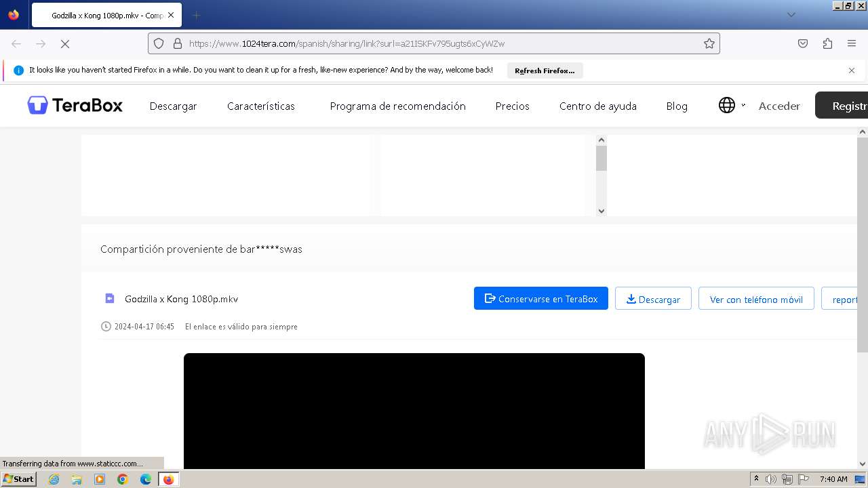This screenshot has height=488, width=868.
Task: Click the clock icon beside the date
Action: pyautogui.click(x=106, y=326)
